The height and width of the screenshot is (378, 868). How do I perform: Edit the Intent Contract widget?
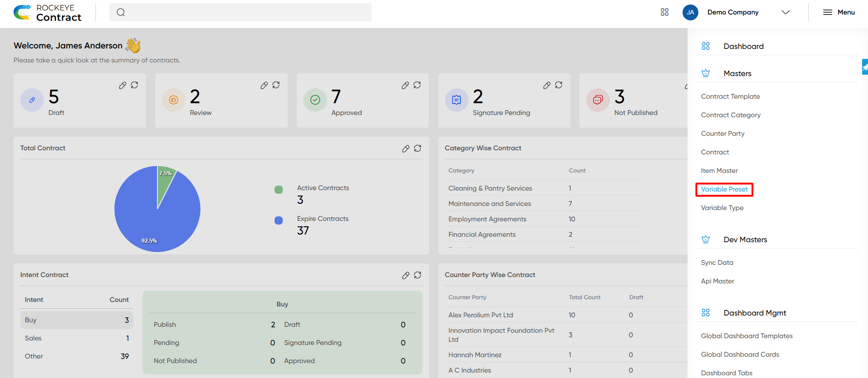tap(406, 275)
